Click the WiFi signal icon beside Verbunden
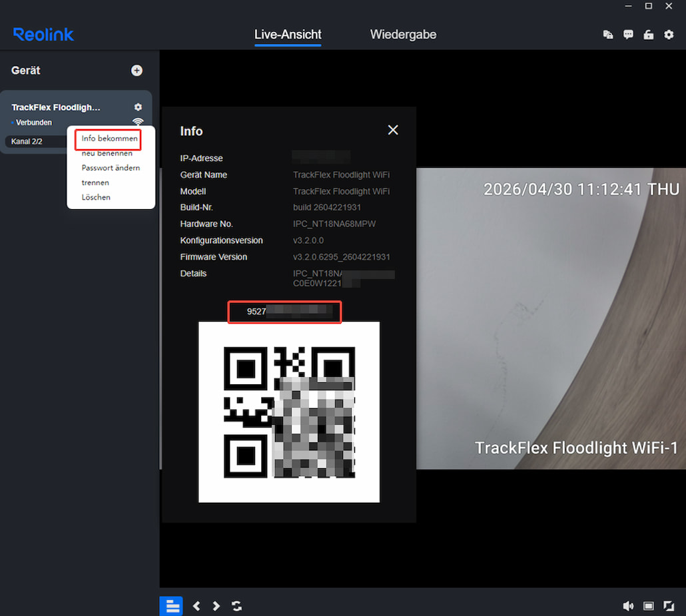This screenshot has width=686, height=616. (138, 121)
